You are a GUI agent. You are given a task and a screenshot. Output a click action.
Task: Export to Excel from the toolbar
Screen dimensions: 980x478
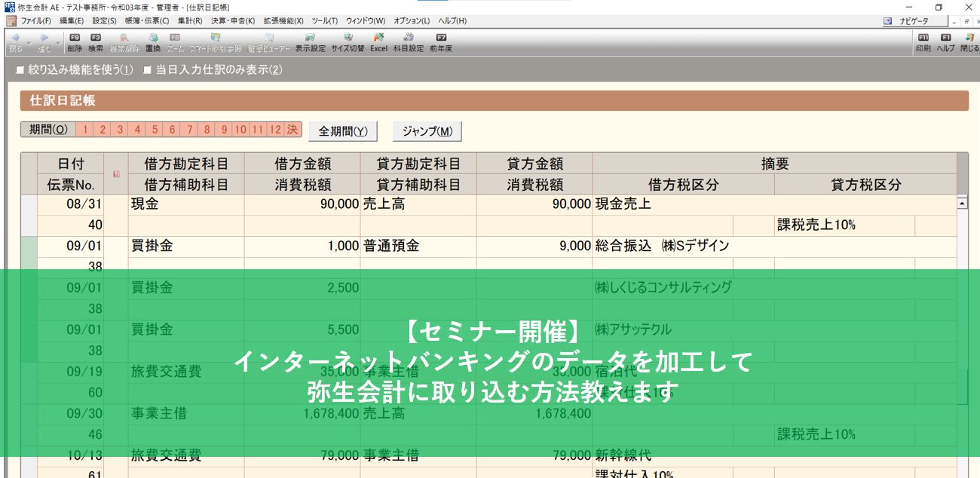(x=378, y=42)
